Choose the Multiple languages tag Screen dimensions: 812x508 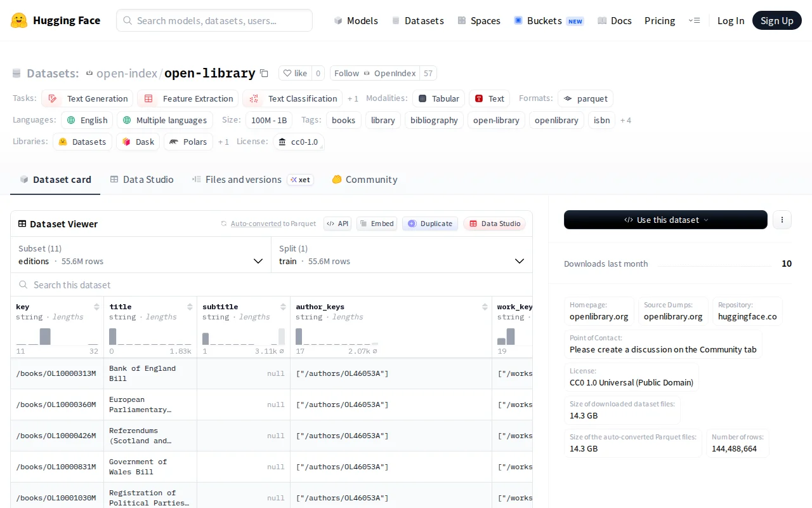pos(164,120)
